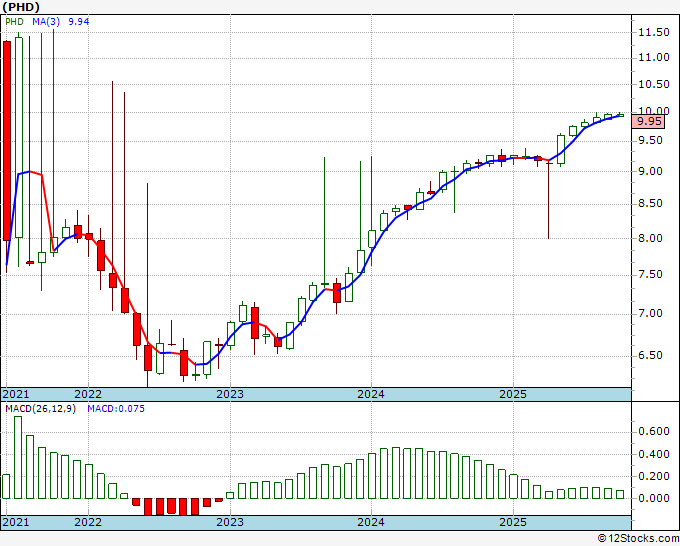Click 2022 on the MACD panel timeline
Viewport: 680px width, 546px height.
(88, 522)
